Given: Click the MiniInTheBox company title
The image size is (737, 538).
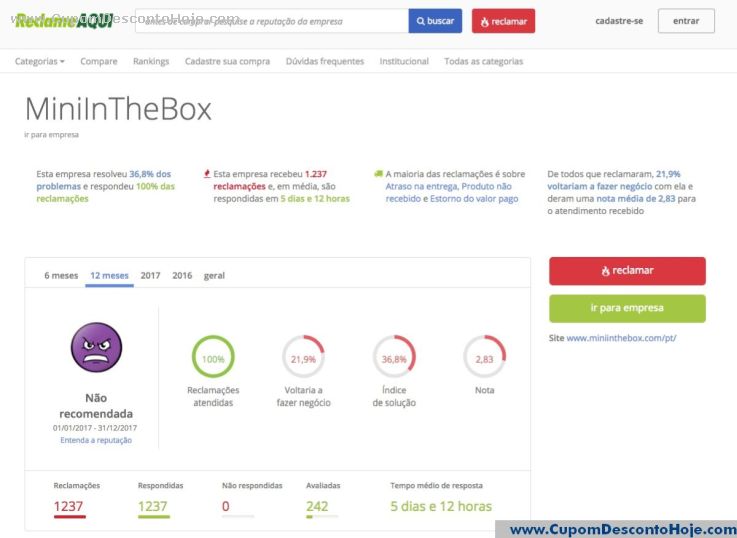Looking at the screenshot, I should 118,109.
